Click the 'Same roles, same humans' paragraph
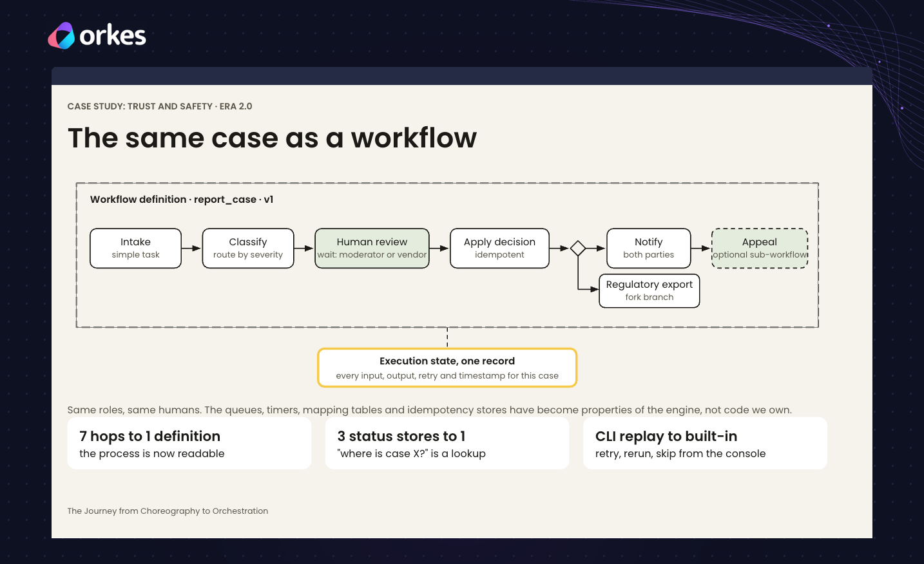The image size is (924, 564). click(429, 409)
